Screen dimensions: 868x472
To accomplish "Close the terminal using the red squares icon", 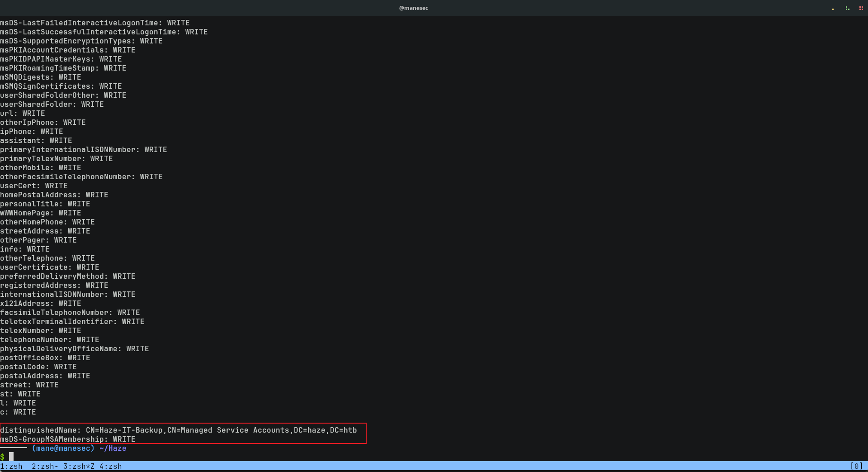I will pos(861,8).
